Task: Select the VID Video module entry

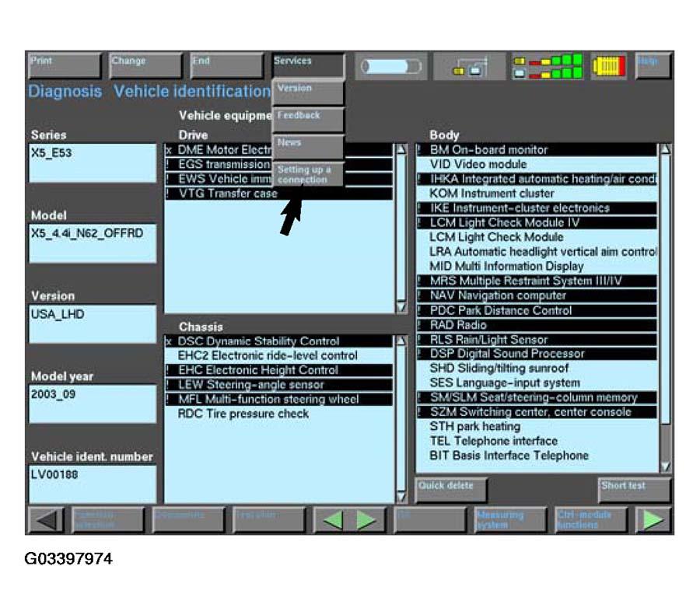Action: [x=478, y=164]
